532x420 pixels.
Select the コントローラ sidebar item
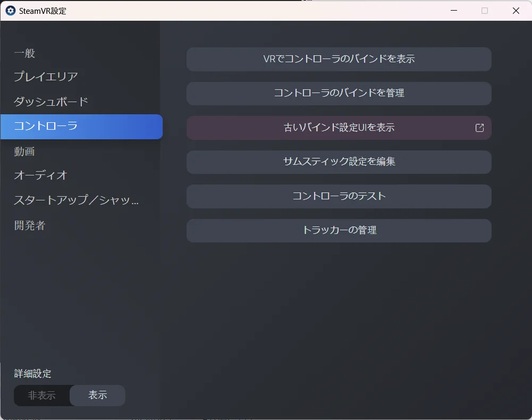coord(46,127)
